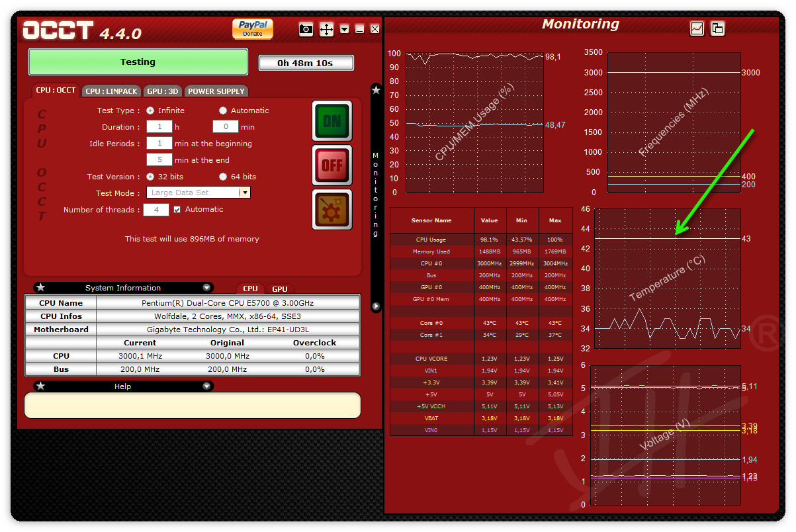Click the CPU Name Pentium E5700 value

228,303
